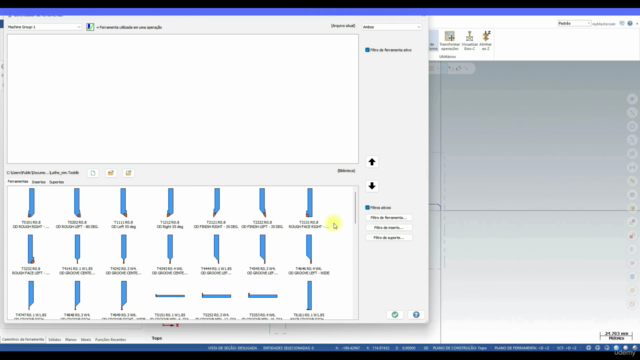Click Filtro de ferramenta button
Viewport: 640px width, 360px height.
(x=389, y=218)
